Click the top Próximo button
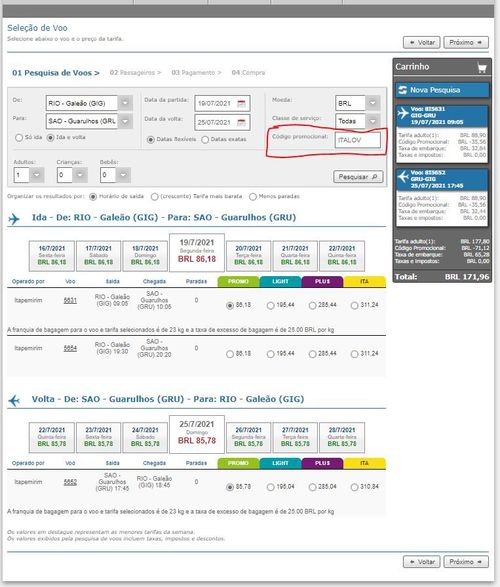Viewport: 500px width, 587px height. coord(466,42)
